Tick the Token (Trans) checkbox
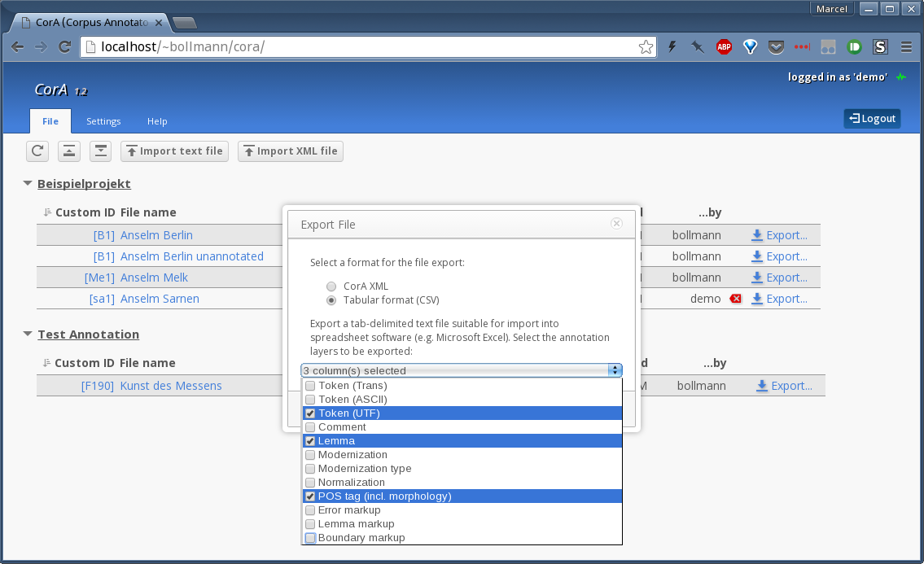Viewport: 924px width, 564px height. [x=310, y=386]
